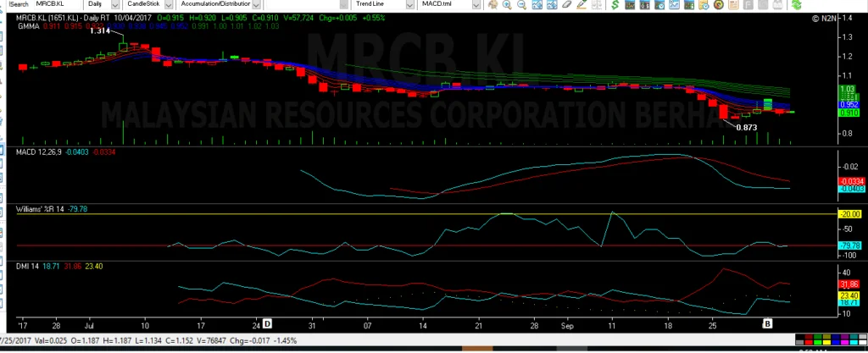Viewport: 868px width, 353px height.
Task: Click the 31.86 red DMI value tag
Action: 849,284
